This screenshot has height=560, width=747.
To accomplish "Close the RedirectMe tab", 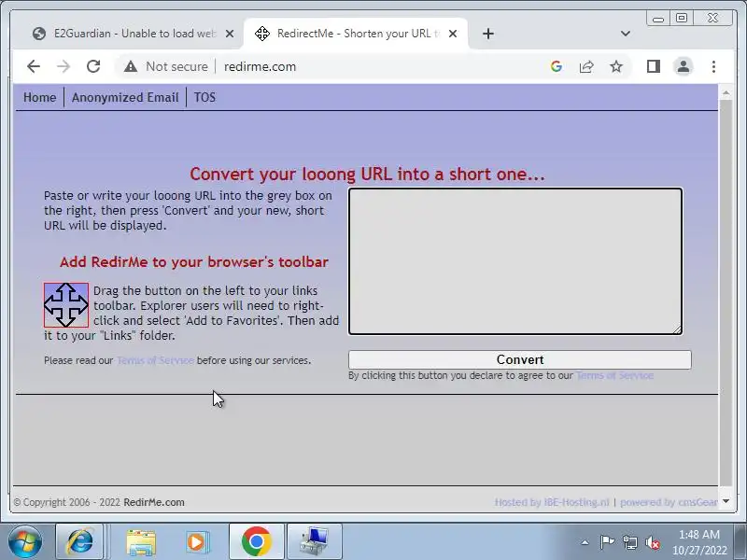I will 453,34.
